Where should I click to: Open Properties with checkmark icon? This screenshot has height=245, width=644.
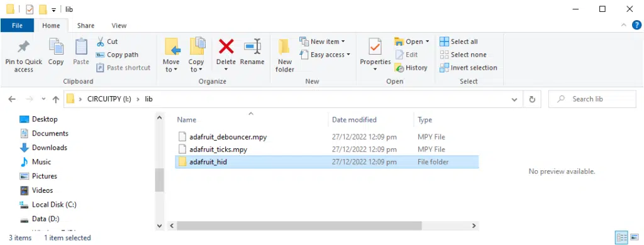(x=375, y=46)
